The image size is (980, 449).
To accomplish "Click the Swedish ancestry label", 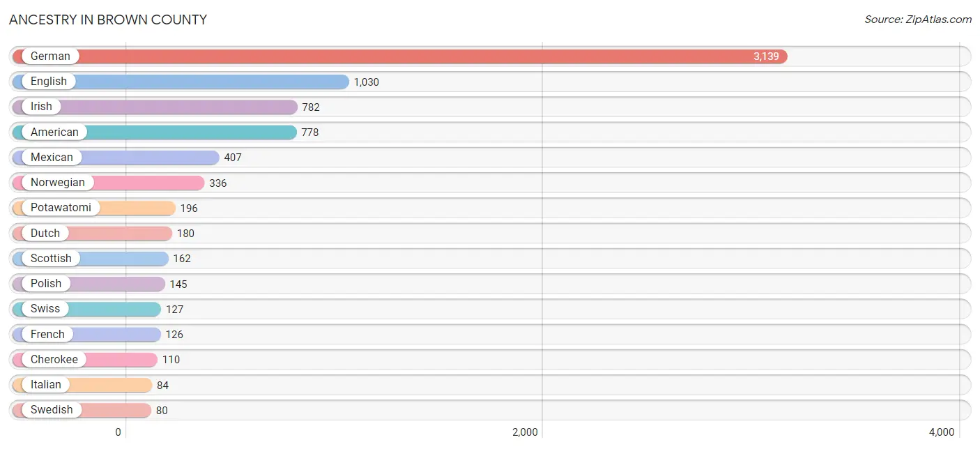I will tap(52, 410).
